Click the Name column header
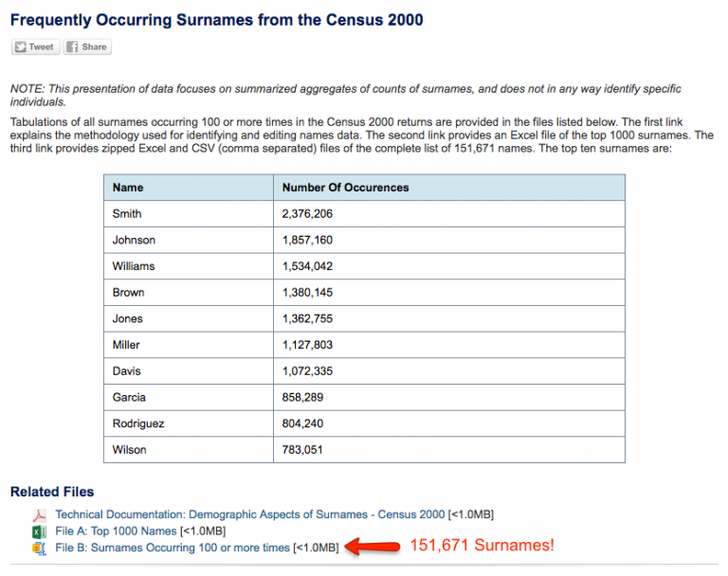Viewport: 728px width, 576px height. point(128,188)
